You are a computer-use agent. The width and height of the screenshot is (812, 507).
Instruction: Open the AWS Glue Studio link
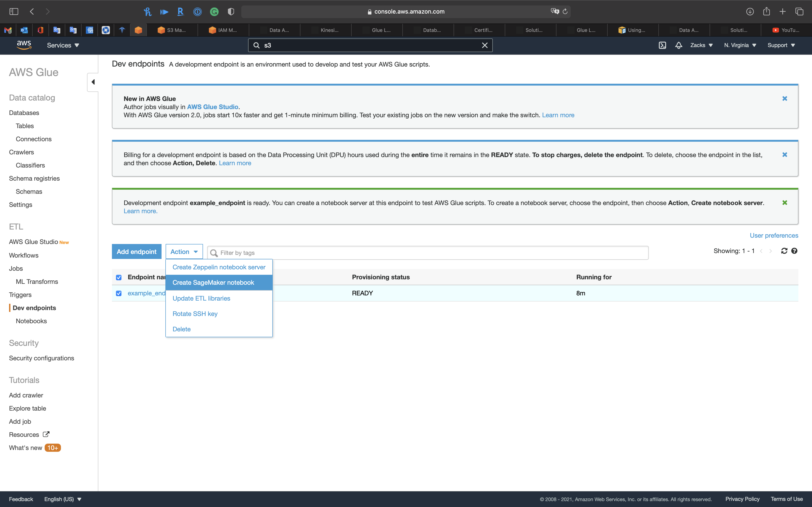tap(212, 107)
